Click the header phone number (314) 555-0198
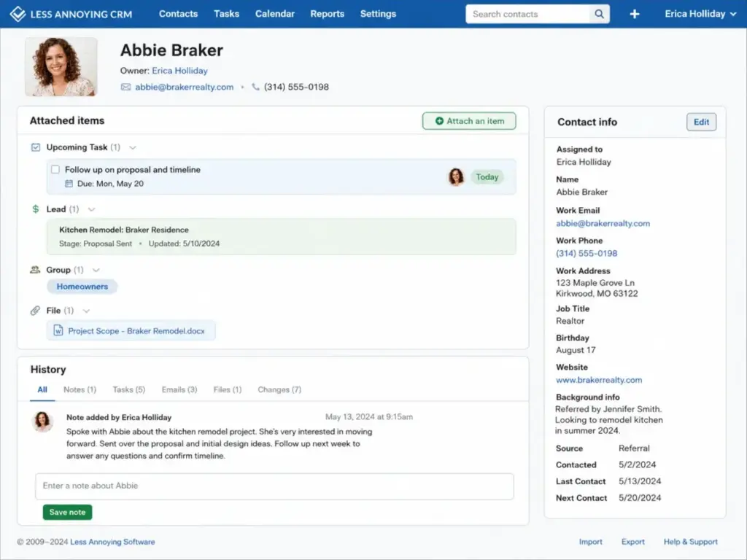Screen dimensions: 747x560 pos(296,87)
